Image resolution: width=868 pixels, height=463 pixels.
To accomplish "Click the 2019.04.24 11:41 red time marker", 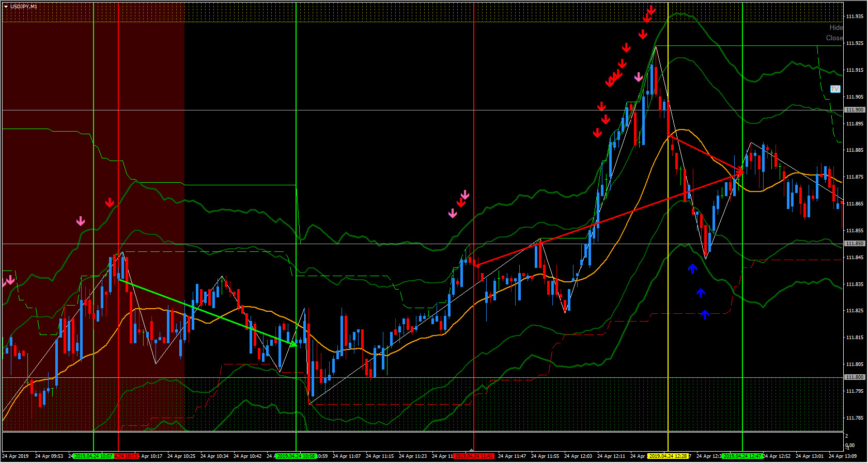I will pos(474,456).
